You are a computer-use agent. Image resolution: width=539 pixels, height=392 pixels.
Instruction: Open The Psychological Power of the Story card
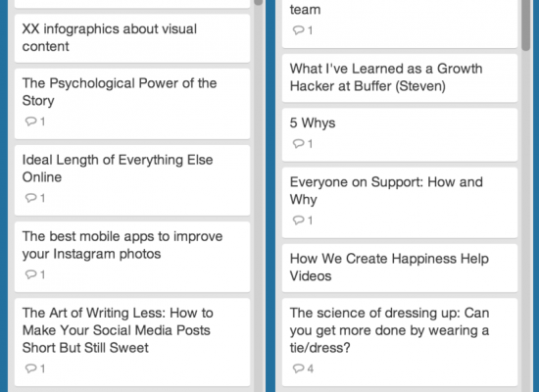coord(132,104)
